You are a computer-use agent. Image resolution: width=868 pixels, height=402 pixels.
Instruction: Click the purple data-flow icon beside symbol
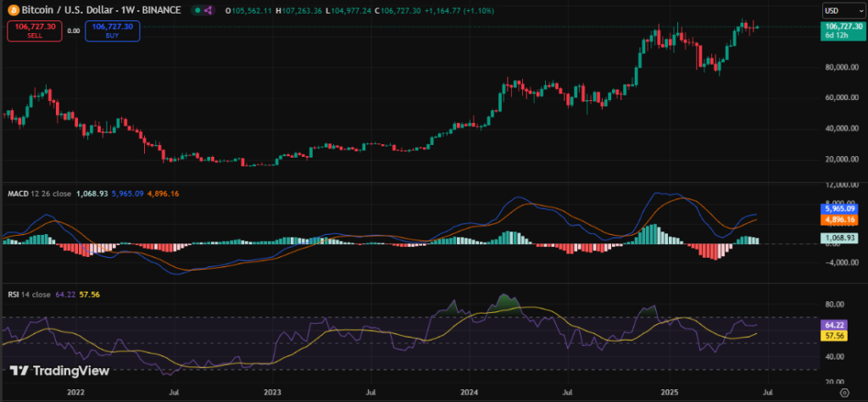point(209,10)
